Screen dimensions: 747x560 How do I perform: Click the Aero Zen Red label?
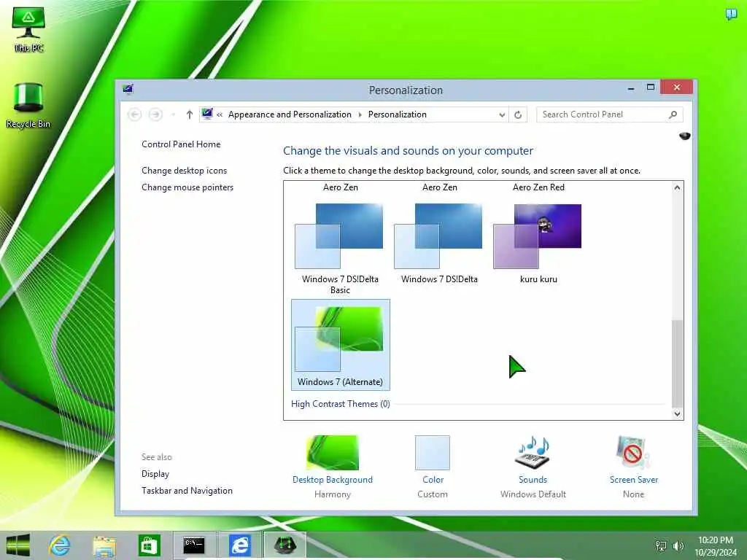[538, 187]
